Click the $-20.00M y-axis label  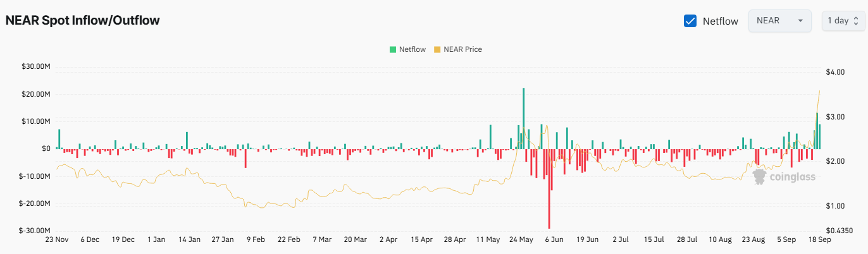[x=35, y=203]
